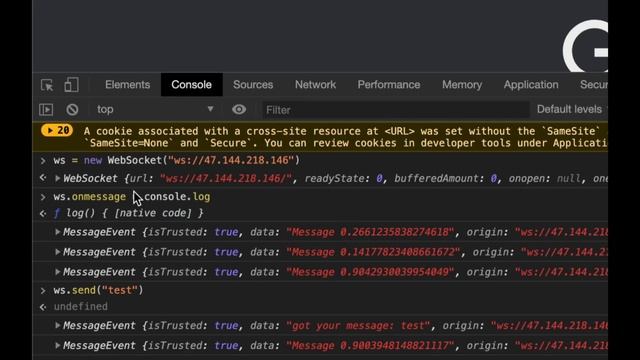The width and height of the screenshot is (640, 360).
Task: Toggle the device toolbar icon
Action: tap(71, 84)
